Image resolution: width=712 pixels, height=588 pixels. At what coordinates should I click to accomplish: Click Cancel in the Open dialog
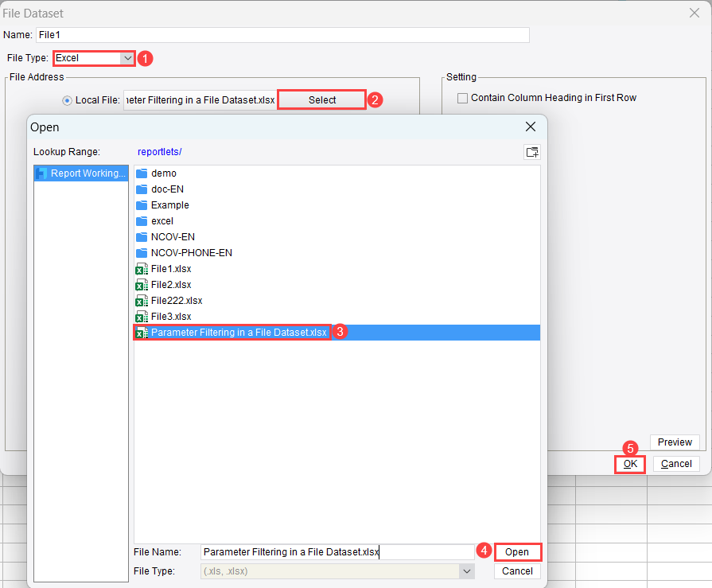coord(517,570)
